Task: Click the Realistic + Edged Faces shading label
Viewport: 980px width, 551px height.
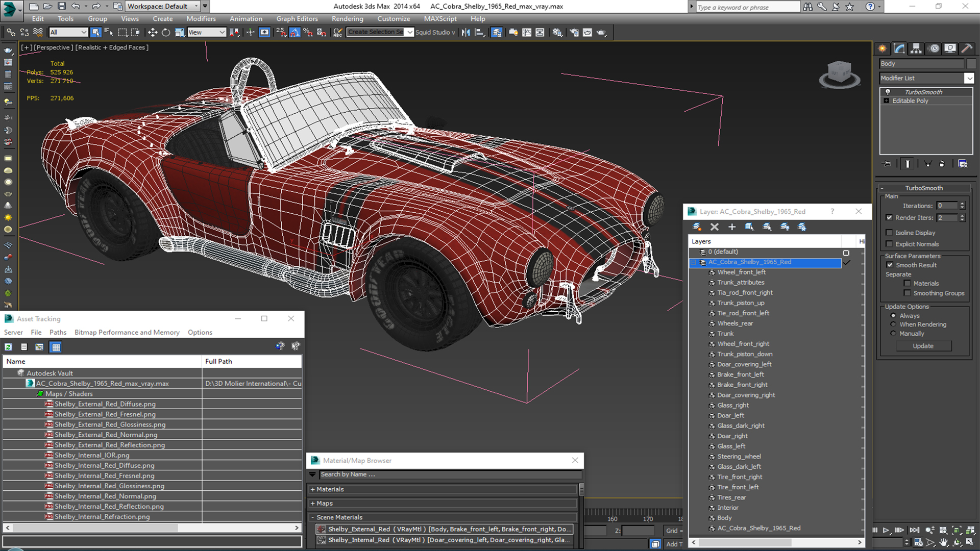Action: pyautogui.click(x=112, y=47)
